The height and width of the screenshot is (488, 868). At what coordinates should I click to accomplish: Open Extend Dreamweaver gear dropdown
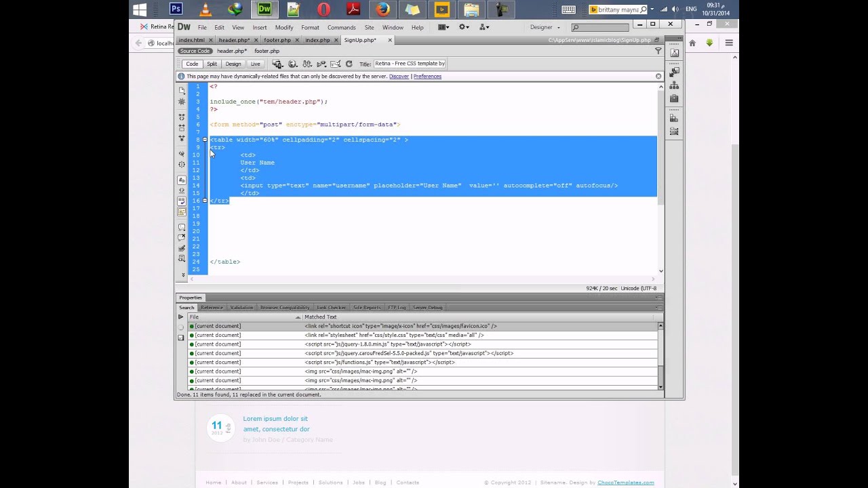click(464, 27)
